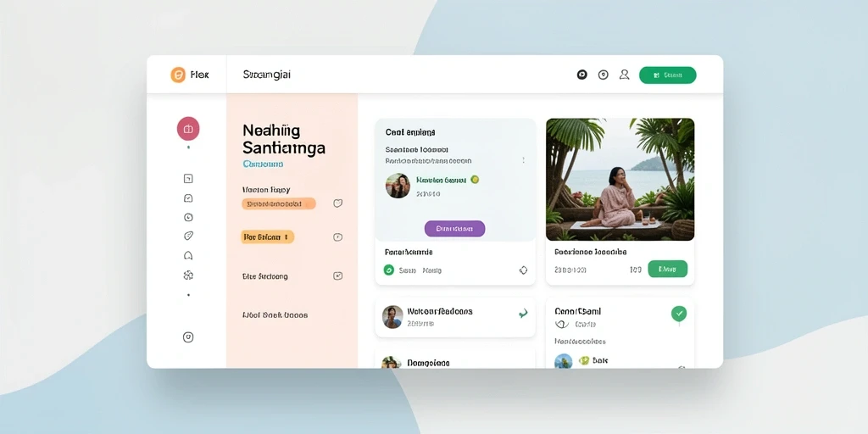Open the bell icon in the left sidebar
The width and height of the screenshot is (868, 434).
point(188,255)
